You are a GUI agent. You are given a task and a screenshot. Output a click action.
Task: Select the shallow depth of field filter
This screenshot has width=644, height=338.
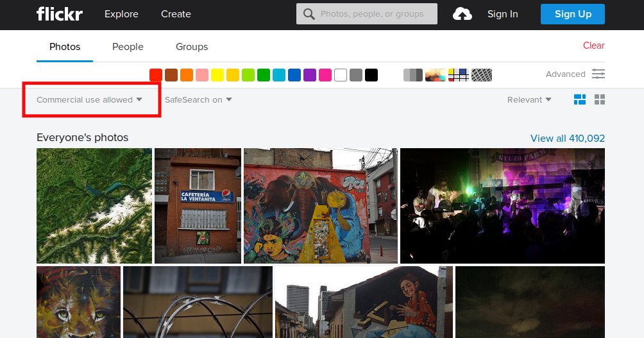point(435,75)
